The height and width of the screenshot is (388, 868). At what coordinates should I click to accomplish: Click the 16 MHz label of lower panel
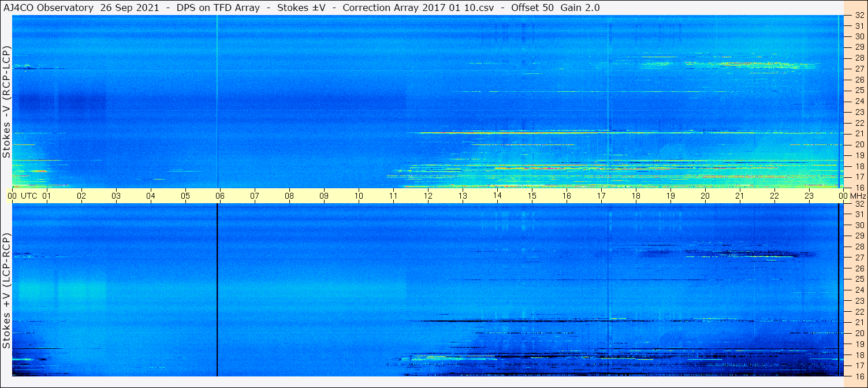pyautogui.click(x=859, y=376)
